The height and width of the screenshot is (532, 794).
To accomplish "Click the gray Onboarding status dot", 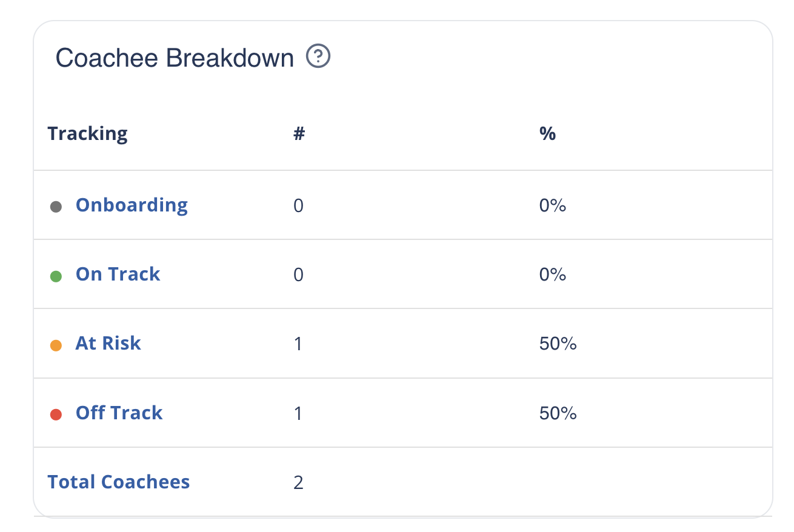I will [x=56, y=207].
